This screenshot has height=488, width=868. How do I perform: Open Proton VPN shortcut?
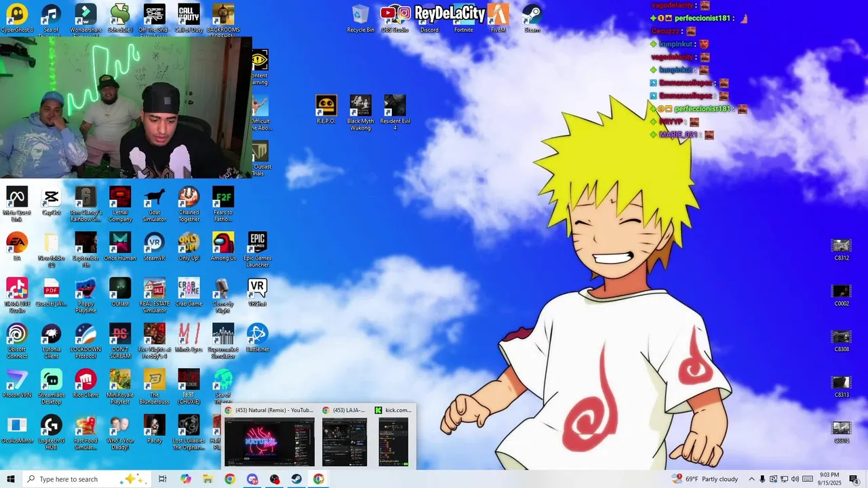17,384
